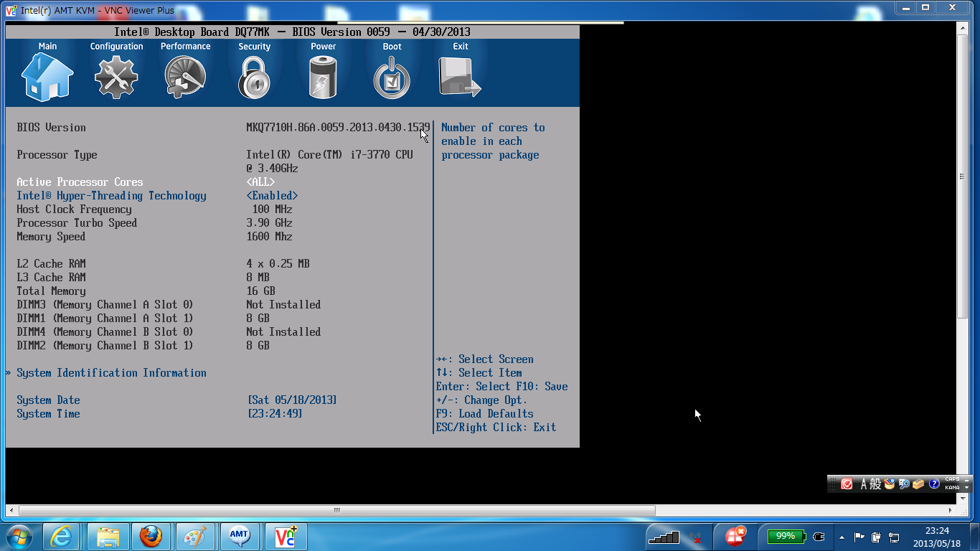Switch to the AMT taskbar application
Screen dimensions: 980x551
[x=240, y=536]
